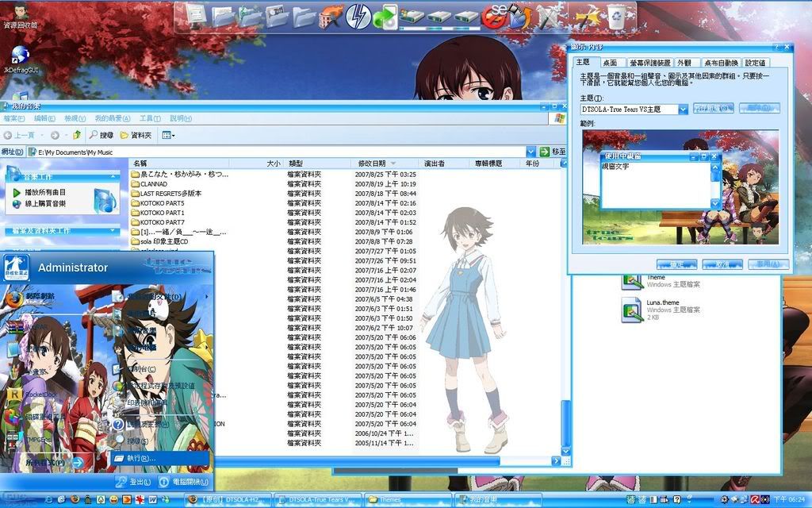Switch to 桌布自動換 tab

click(x=722, y=63)
